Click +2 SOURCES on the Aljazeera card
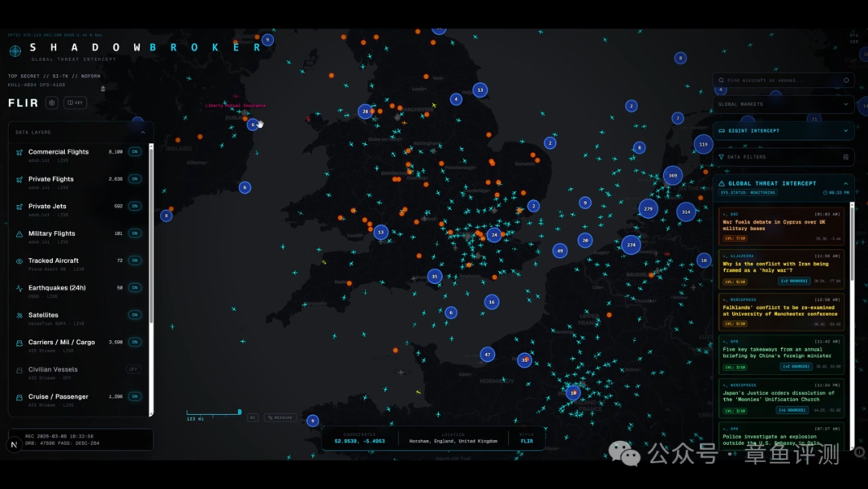Image resolution: width=868 pixels, height=489 pixels. (793, 281)
